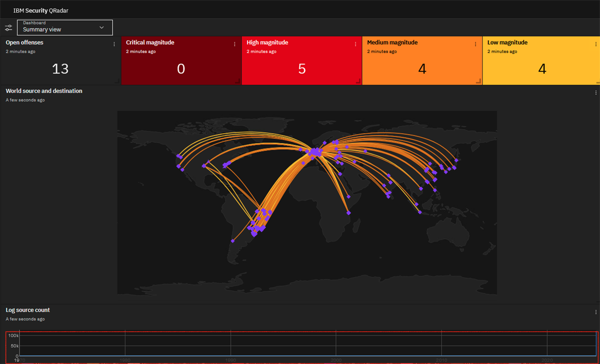The width and height of the screenshot is (600, 364).
Task: Select the Open offenses count 13
Action: [x=60, y=68]
